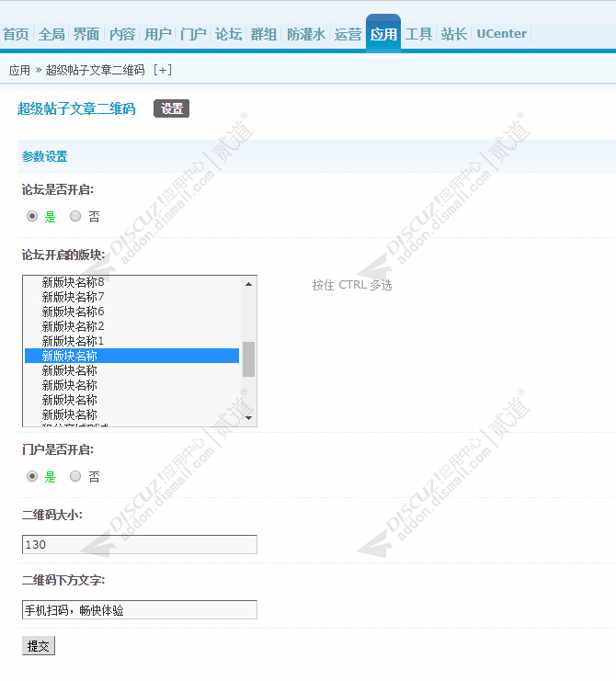Image resolution: width=616 pixels, height=681 pixels.
Task: Click the listbox scroll down arrow
Action: click(x=248, y=418)
